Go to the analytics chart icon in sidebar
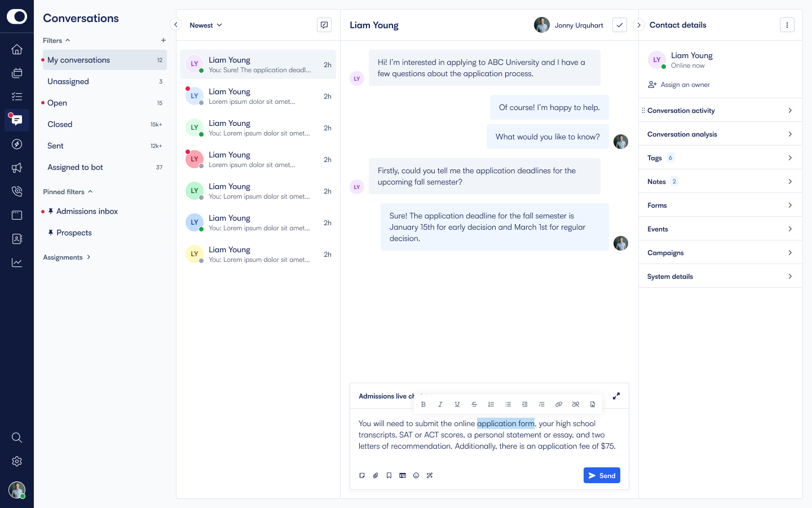 (17, 262)
